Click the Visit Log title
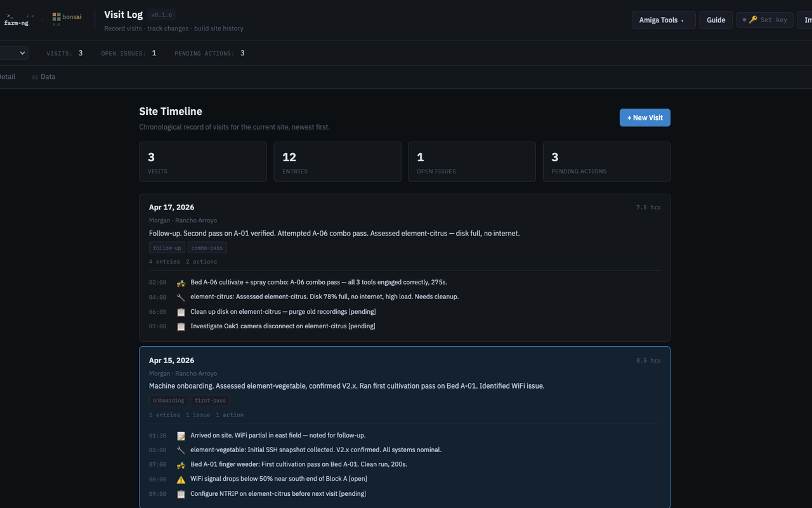Viewport: 812px width, 508px height. (x=123, y=15)
